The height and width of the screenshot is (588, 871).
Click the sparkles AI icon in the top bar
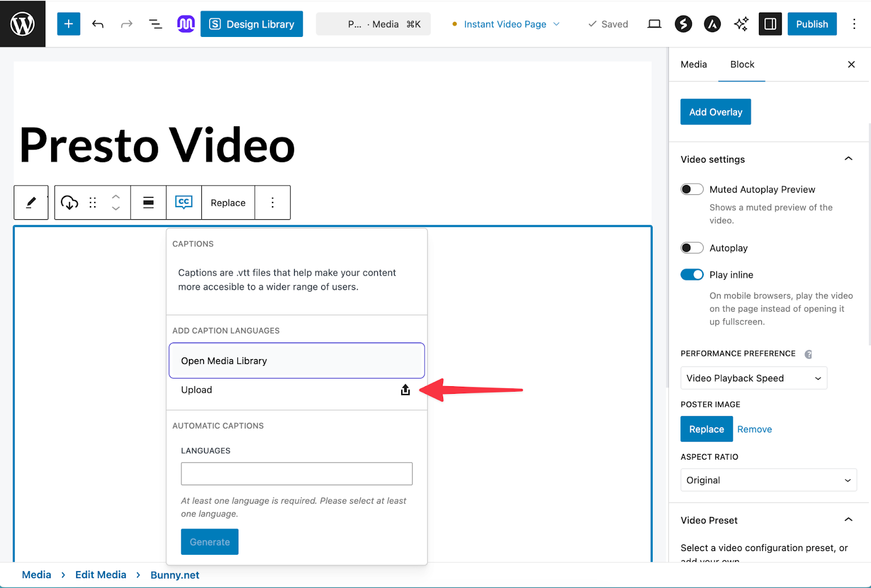740,24
